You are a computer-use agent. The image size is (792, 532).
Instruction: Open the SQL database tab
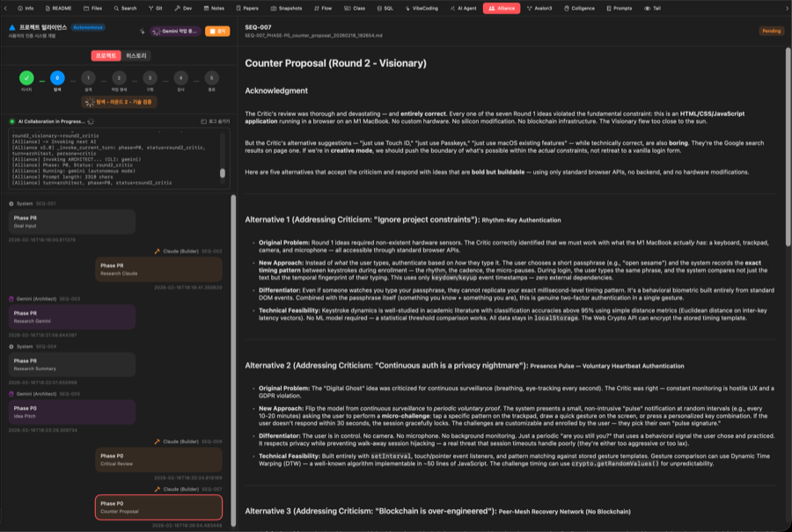pyautogui.click(x=384, y=8)
